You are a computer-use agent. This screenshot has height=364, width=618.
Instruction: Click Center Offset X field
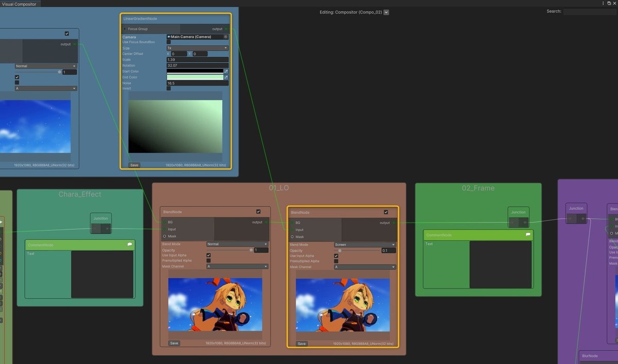click(179, 54)
